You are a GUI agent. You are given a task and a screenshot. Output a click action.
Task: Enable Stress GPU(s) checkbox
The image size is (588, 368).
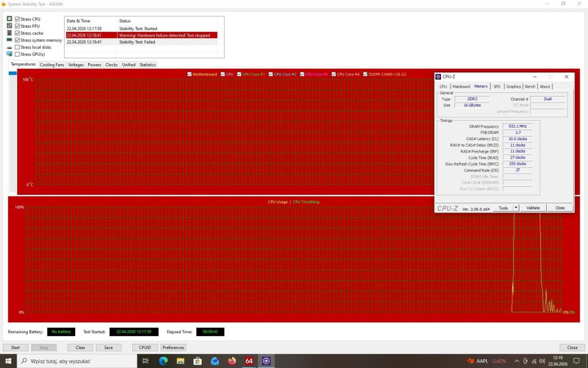coord(17,54)
